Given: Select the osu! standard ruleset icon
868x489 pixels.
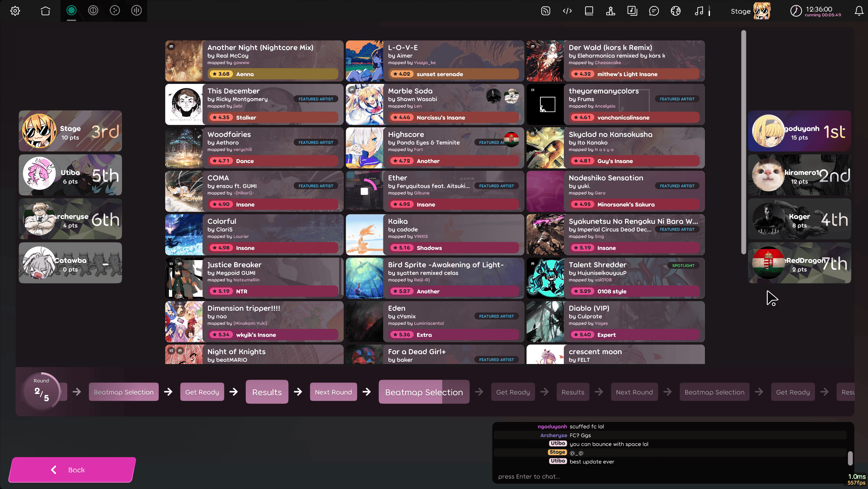Looking at the screenshot, I should point(71,11).
